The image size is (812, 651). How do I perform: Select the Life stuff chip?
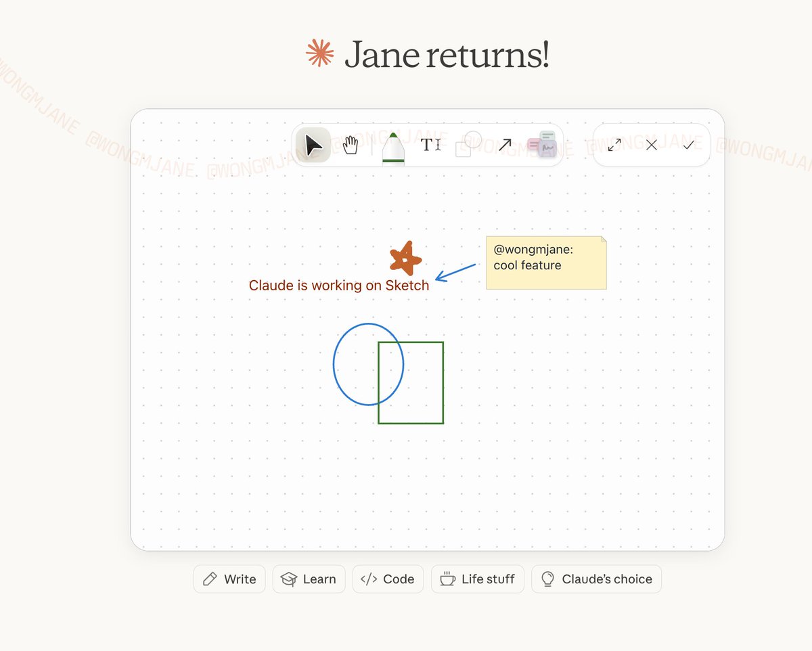pyautogui.click(x=478, y=579)
